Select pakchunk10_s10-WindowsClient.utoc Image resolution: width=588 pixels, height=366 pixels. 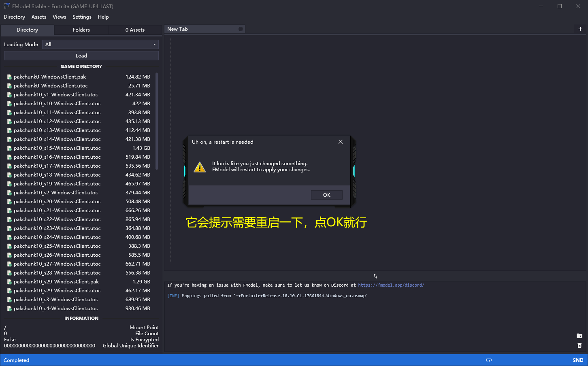(79, 104)
